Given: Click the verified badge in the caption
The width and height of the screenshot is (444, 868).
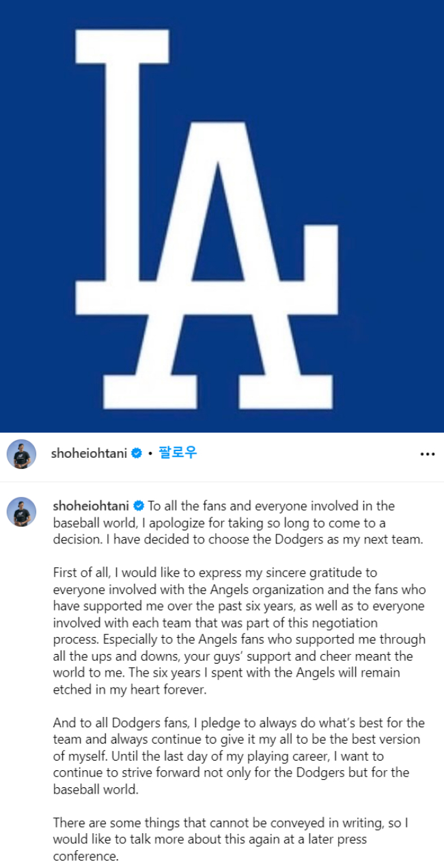Looking at the screenshot, I should click(139, 506).
